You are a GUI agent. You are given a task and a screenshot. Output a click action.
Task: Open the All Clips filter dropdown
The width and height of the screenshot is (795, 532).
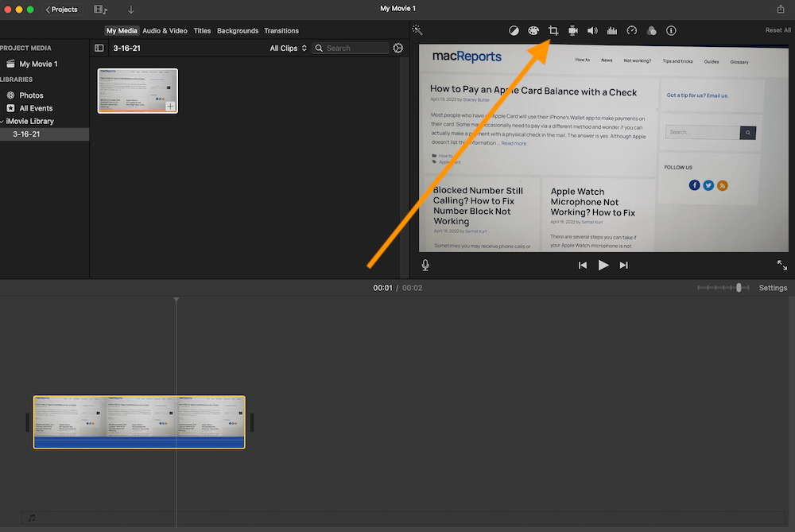pyautogui.click(x=288, y=49)
